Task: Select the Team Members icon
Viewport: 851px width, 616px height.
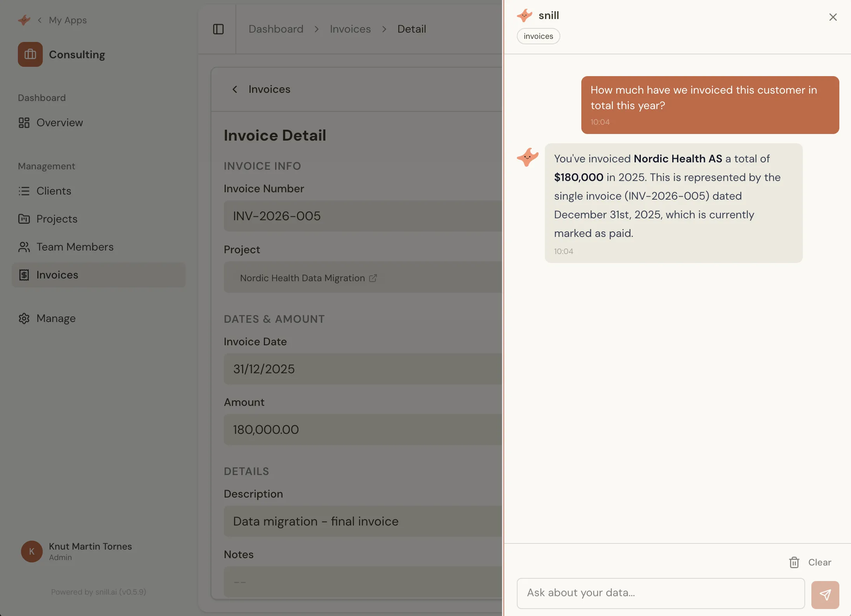Action: [24, 247]
